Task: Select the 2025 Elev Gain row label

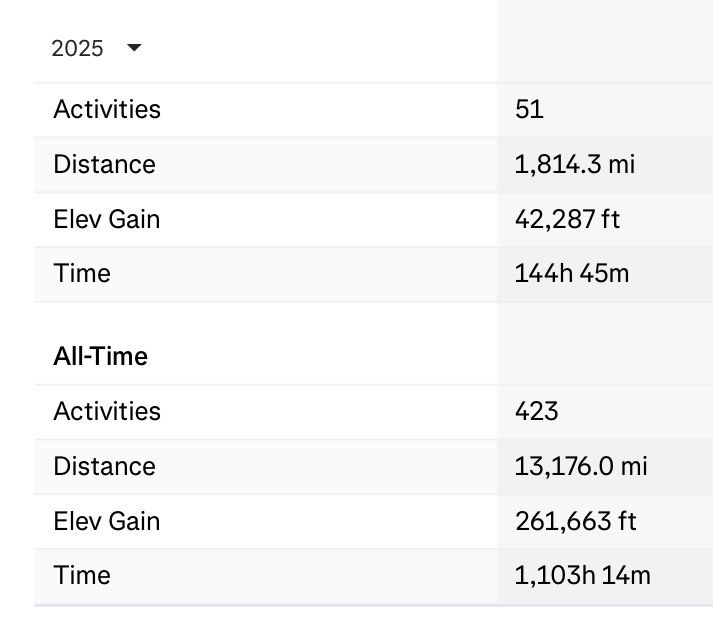Action: 106,219
